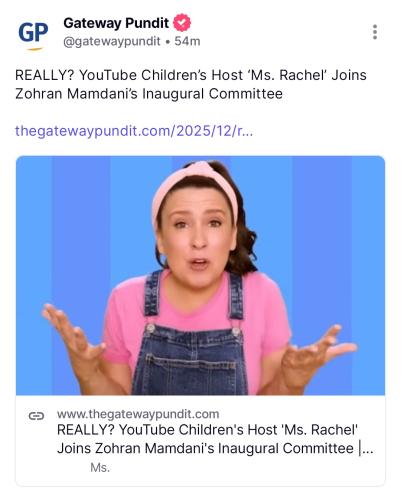The image size is (401, 500).
Task: Open the three-dot post options menu
Action: pyautogui.click(x=375, y=32)
